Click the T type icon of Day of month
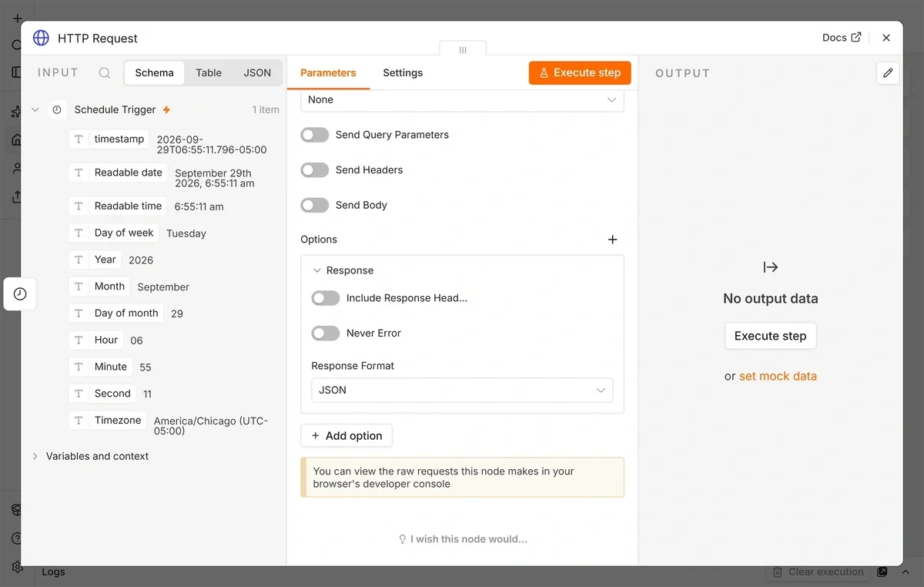The width and height of the screenshot is (924, 587). [79, 313]
